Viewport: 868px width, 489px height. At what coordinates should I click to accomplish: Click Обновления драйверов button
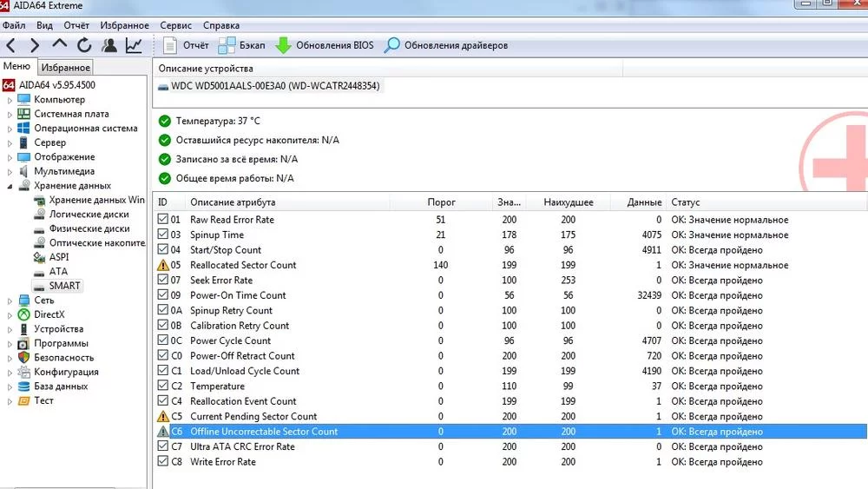click(x=446, y=45)
